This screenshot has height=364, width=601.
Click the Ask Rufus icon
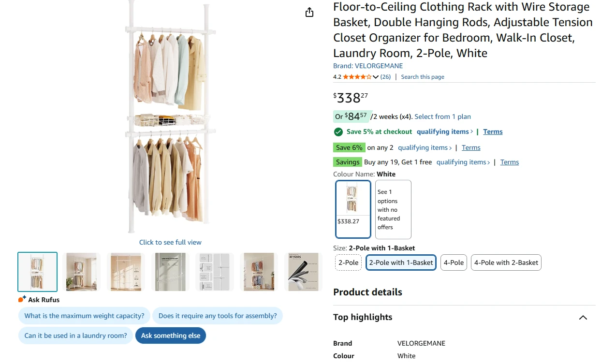pyautogui.click(x=22, y=299)
